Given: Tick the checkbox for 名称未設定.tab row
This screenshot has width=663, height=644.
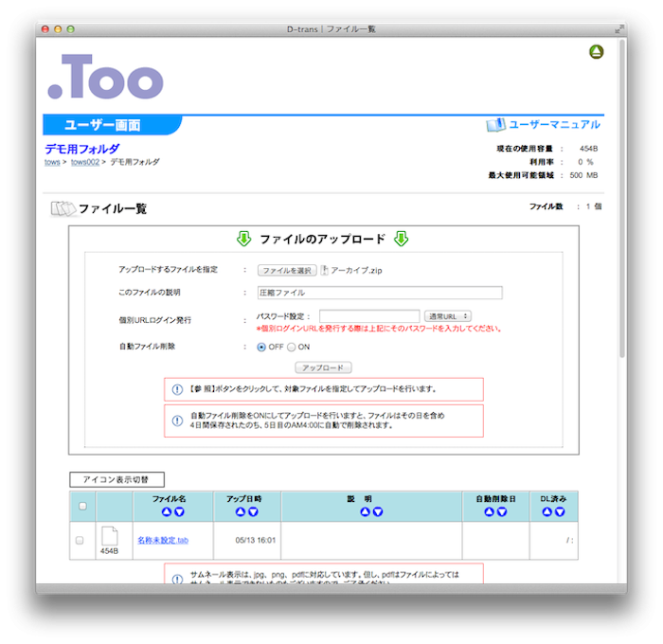Looking at the screenshot, I should tap(80, 540).
